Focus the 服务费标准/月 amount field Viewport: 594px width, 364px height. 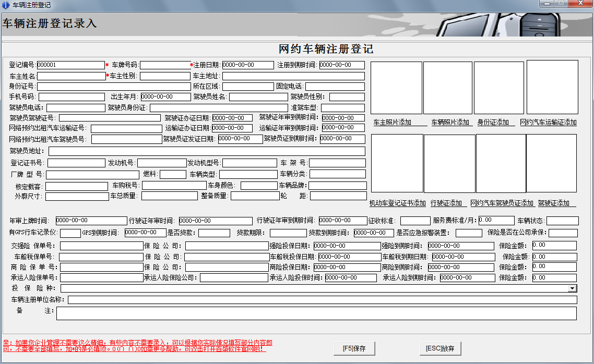coord(496,220)
